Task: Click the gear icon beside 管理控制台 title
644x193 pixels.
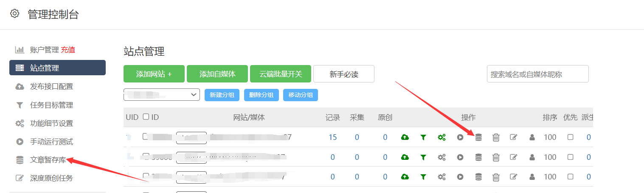Action: click(14, 14)
